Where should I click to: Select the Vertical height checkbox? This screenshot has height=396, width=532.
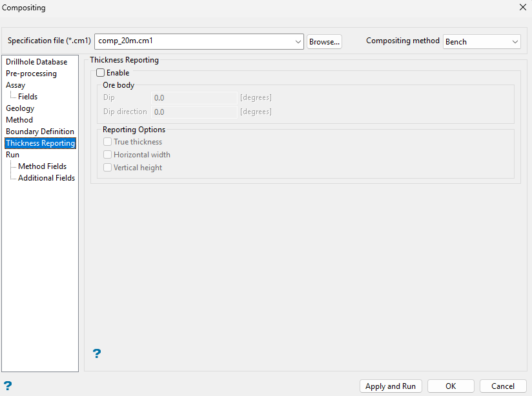(x=108, y=168)
